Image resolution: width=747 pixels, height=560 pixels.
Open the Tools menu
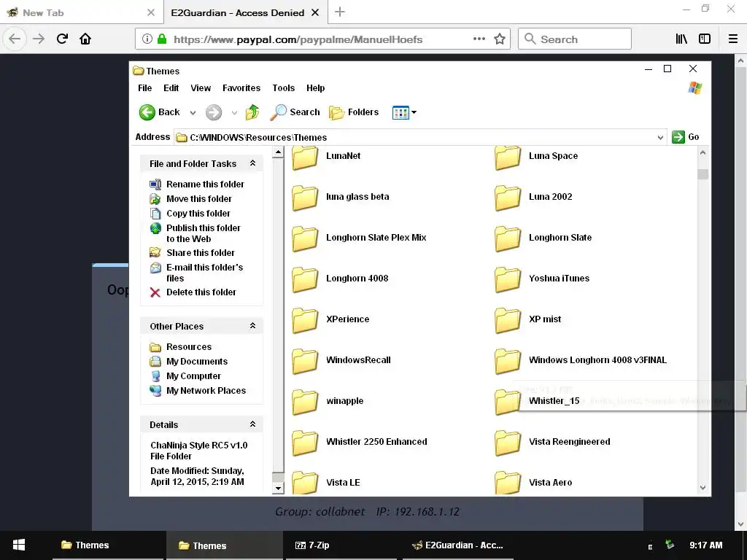click(284, 88)
